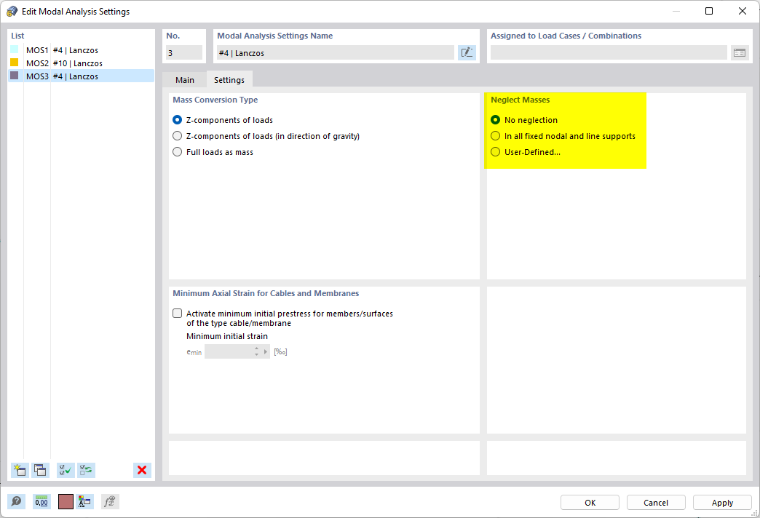Select No neglection radio option
Screen dimensions: 760x518
(495, 120)
